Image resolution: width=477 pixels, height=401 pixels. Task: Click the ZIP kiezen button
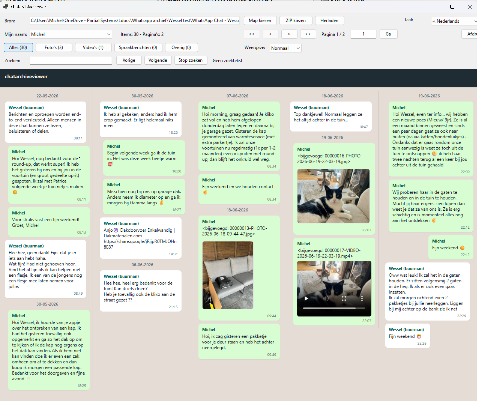(296, 21)
